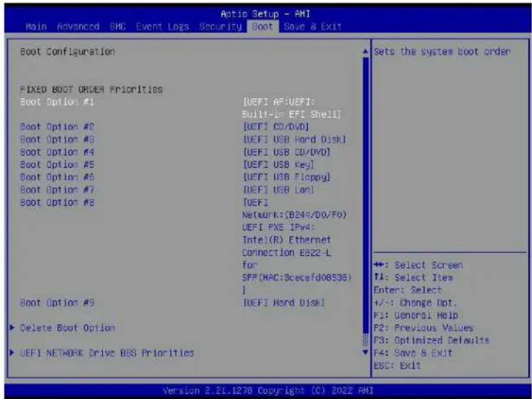Change Boot Option #9 value UEFI Hard Disk
The width and height of the screenshot is (532, 399).
(x=284, y=302)
